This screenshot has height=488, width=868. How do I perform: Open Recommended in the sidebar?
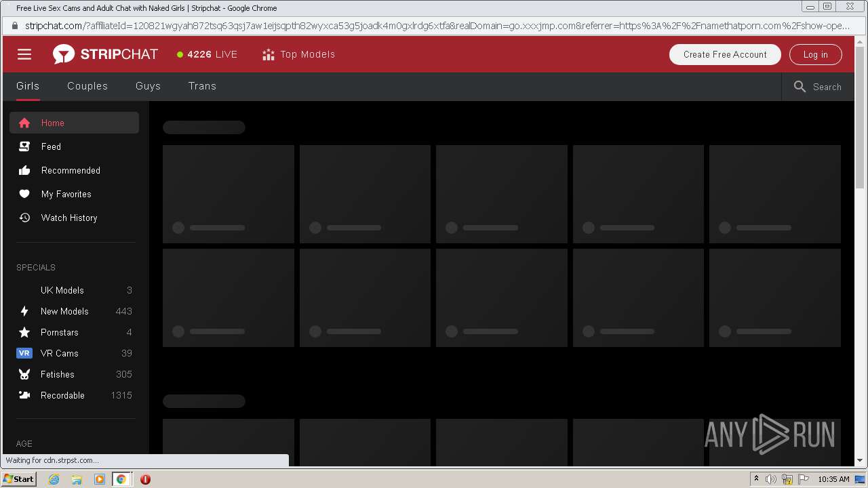tap(74, 170)
